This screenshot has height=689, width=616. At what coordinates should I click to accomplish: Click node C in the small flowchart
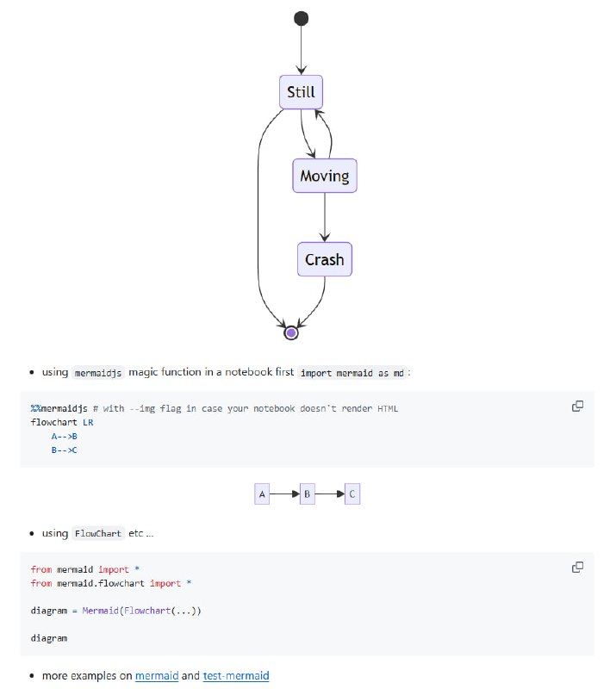[x=352, y=493]
